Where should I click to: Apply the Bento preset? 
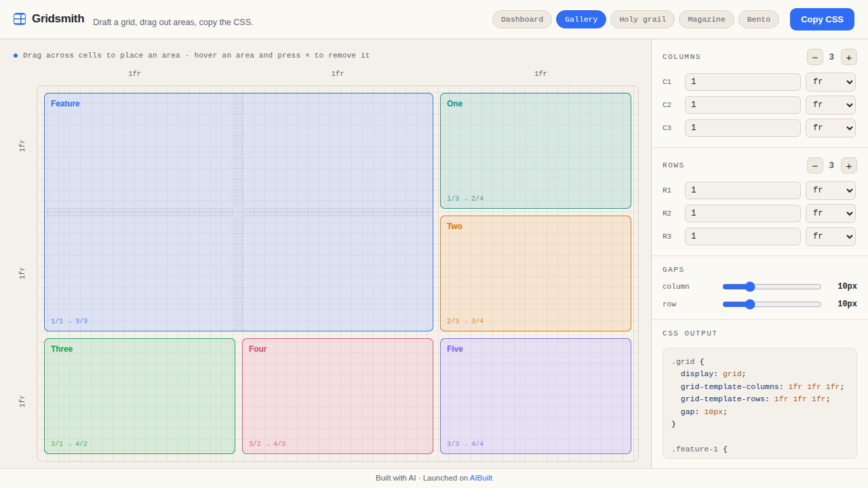click(x=759, y=19)
